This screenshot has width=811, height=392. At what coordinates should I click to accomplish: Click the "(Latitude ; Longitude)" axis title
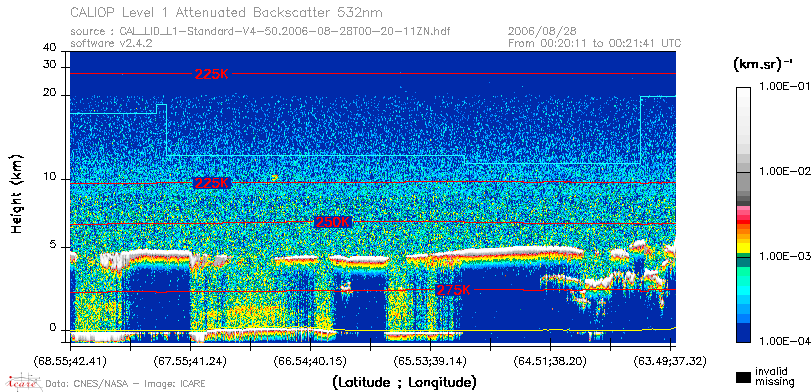[x=404, y=383]
